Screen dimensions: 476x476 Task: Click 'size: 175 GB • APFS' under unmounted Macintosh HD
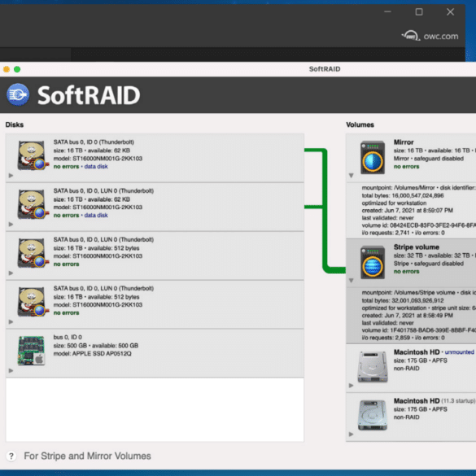click(420, 360)
